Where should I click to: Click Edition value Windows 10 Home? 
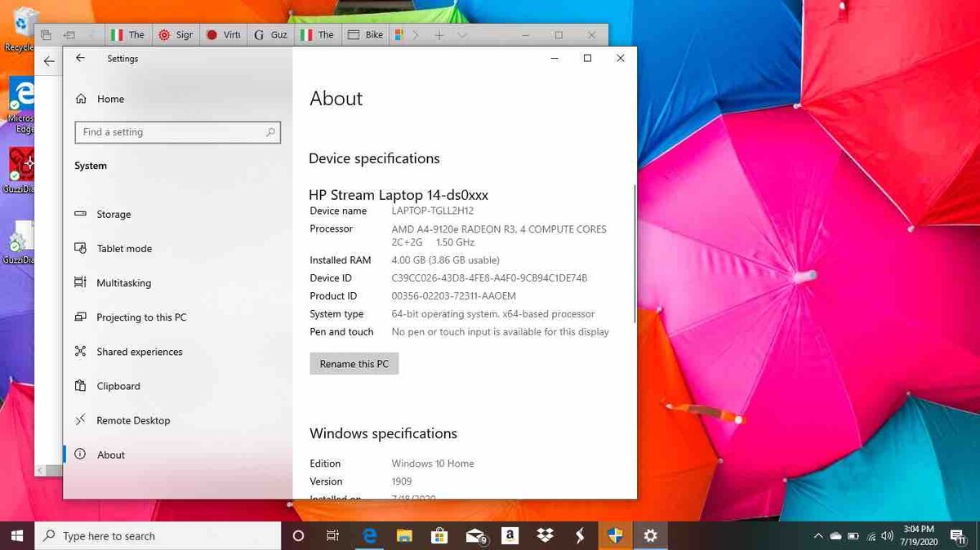[x=433, y=464]
